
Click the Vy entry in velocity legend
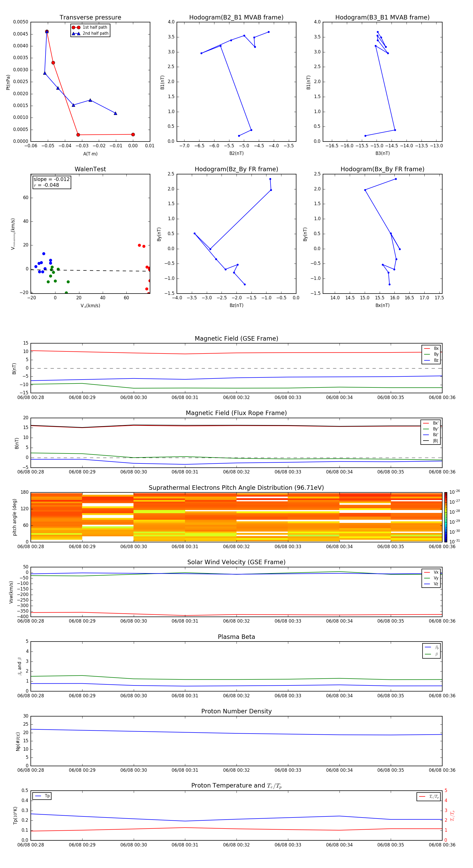tap(431, 578)
